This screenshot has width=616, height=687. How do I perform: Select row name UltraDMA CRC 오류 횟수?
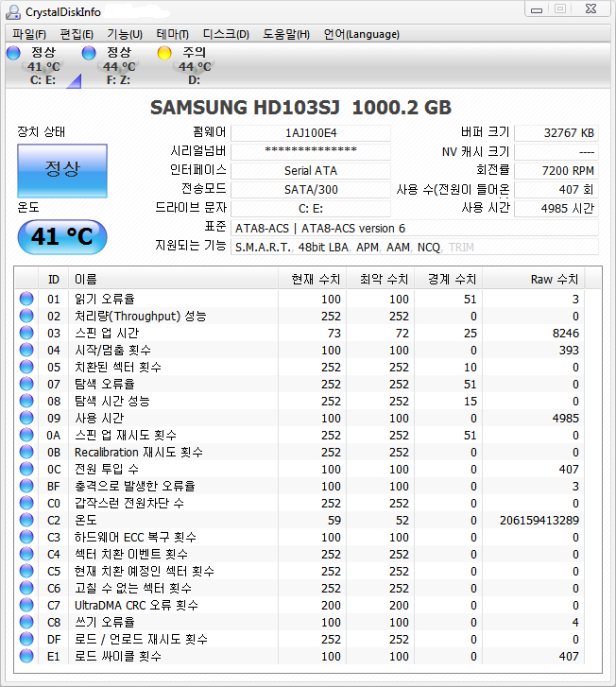click(136, 605)
